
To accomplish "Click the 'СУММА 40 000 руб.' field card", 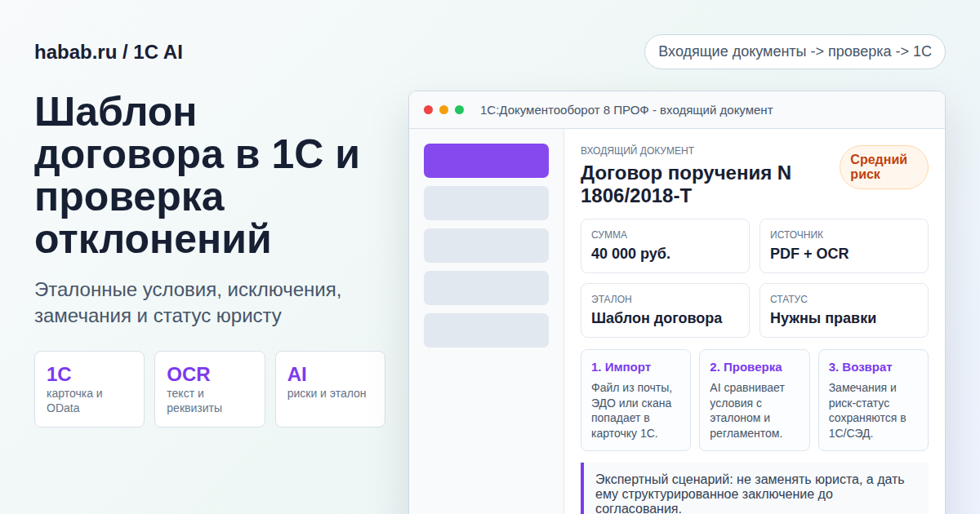I will point(665,246).
